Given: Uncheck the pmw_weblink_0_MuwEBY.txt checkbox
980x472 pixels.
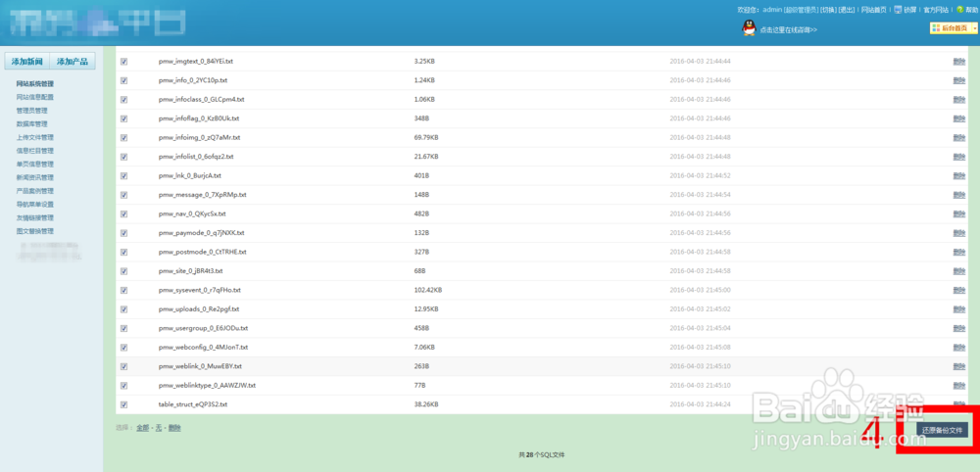Looking at the screenshot, I should click(123, 366).
